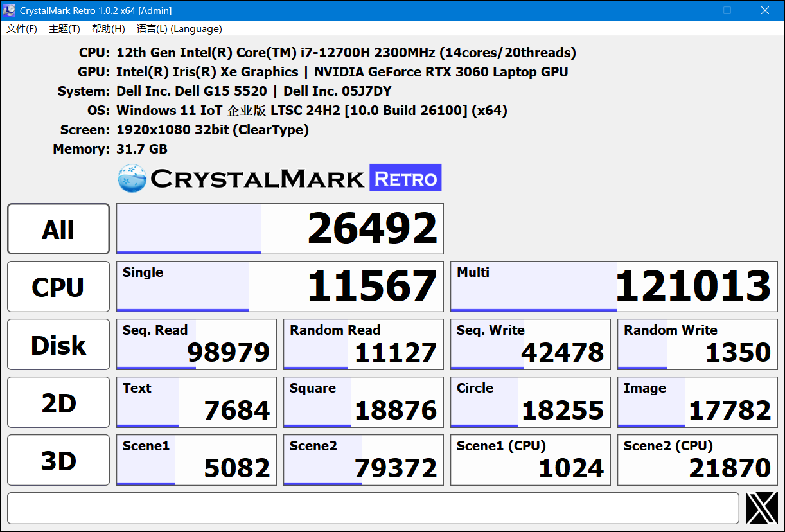The height and width of the screenshot is (532, 785).
Task: Click the CrystalMark Retro logo
Action: [x=279, y=178]
